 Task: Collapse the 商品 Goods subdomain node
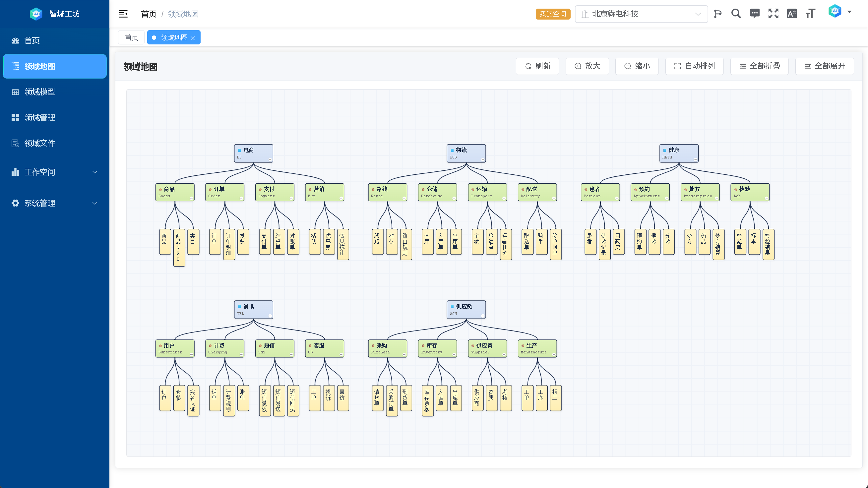191,198
